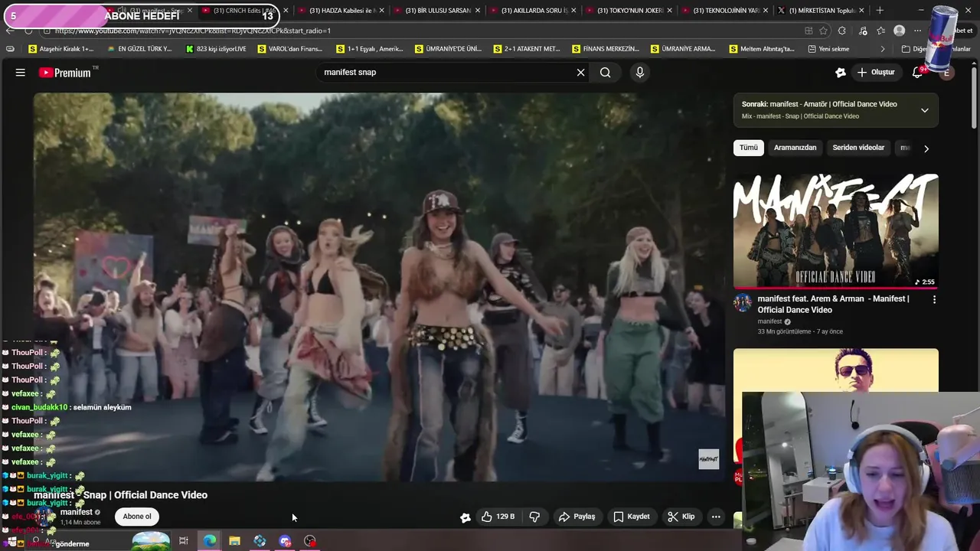Open Microsoft Edge from the taskbar
The width and height of the screenshot is (980, 551).
click(209, 541)
